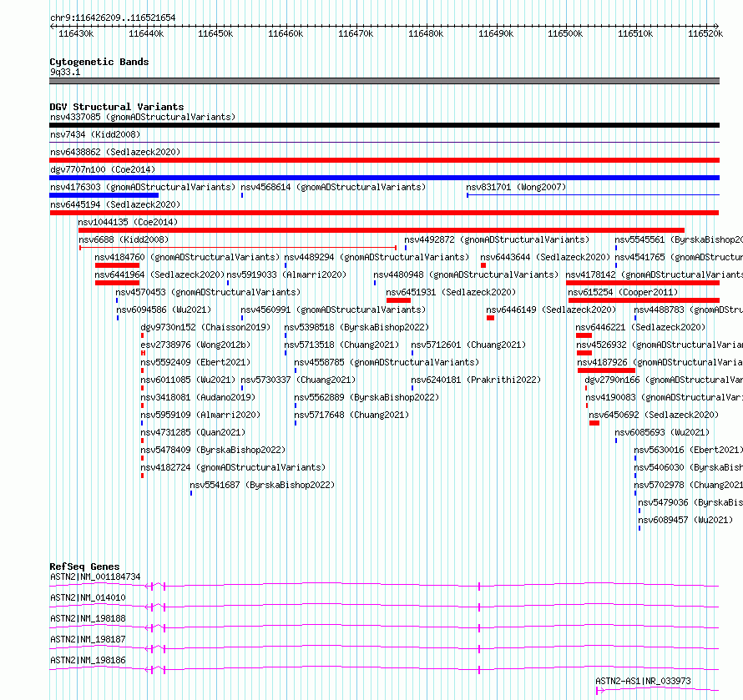The image size is (743, 700).
Task: Click ASTN2-AS1|NR_033973 gene label
Action: point(643,681)
